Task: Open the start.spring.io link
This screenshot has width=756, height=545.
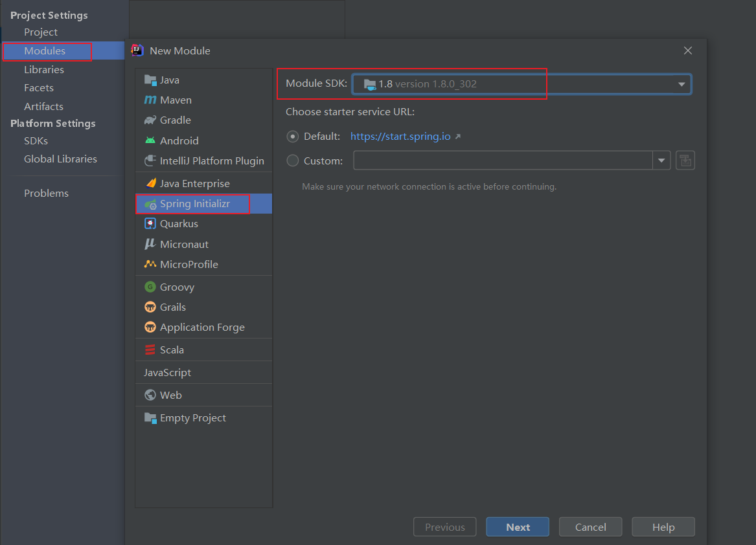Action: click(x=400, y=137)
